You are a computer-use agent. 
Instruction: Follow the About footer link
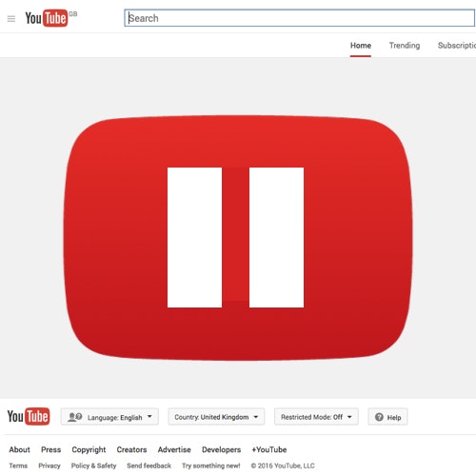click(19, 449)
